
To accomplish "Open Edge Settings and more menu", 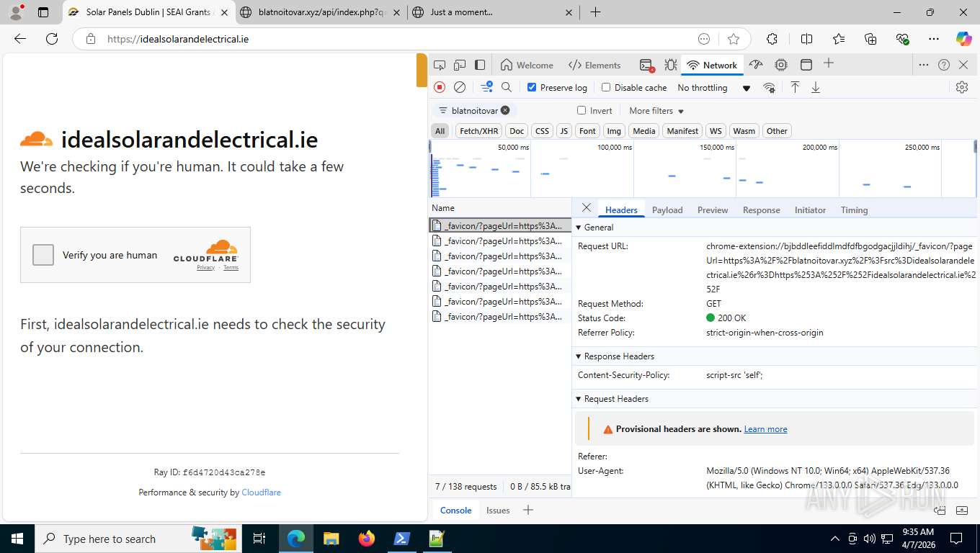I will (x=934, y=39).
